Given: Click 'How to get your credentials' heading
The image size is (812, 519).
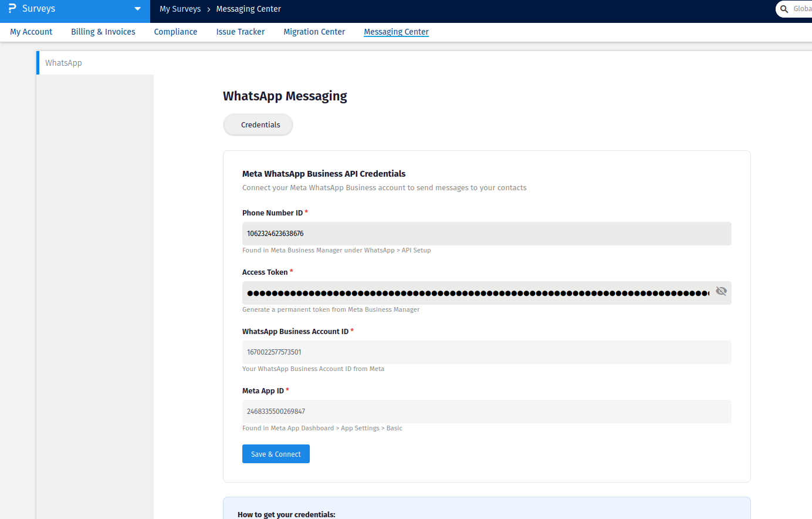Looking at the screenshot, I should tap(286, 514).
